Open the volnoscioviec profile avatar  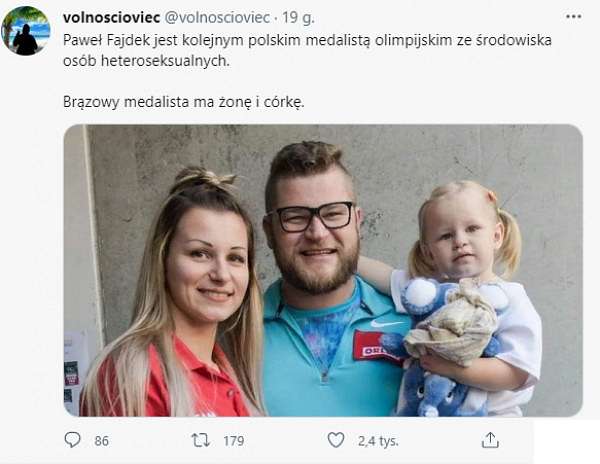[26, 31]
